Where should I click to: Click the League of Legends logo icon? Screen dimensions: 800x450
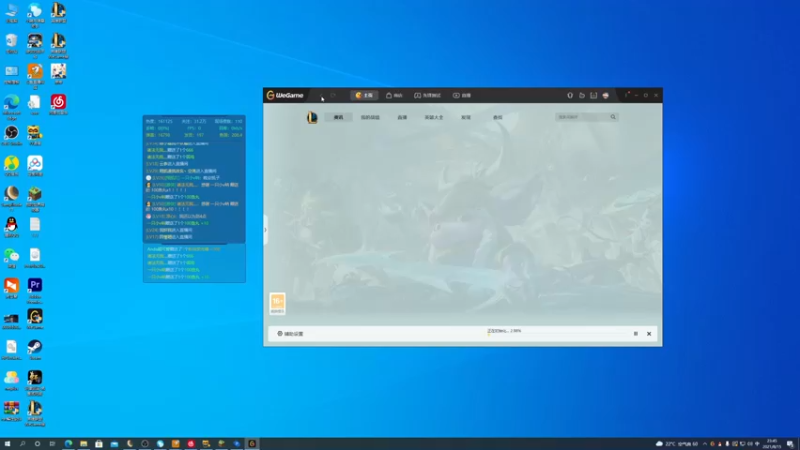click(x=312, y=117)
